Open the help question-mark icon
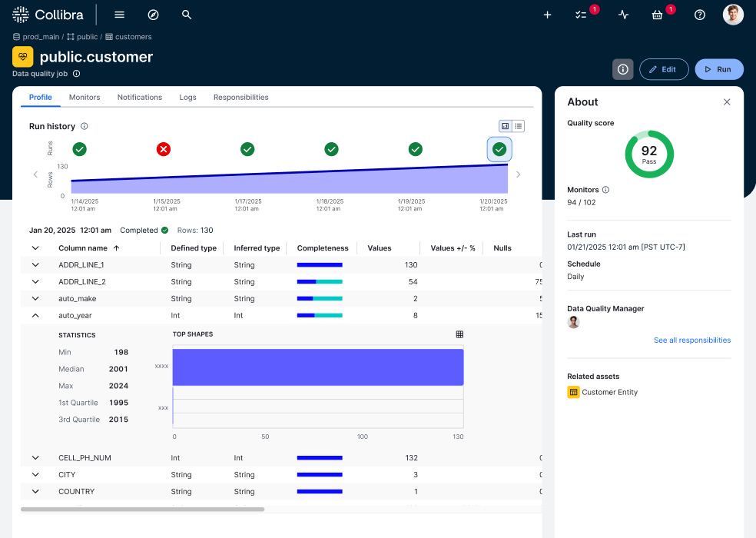756x538 pixels. pyautogui.click(x=698, y=15)
